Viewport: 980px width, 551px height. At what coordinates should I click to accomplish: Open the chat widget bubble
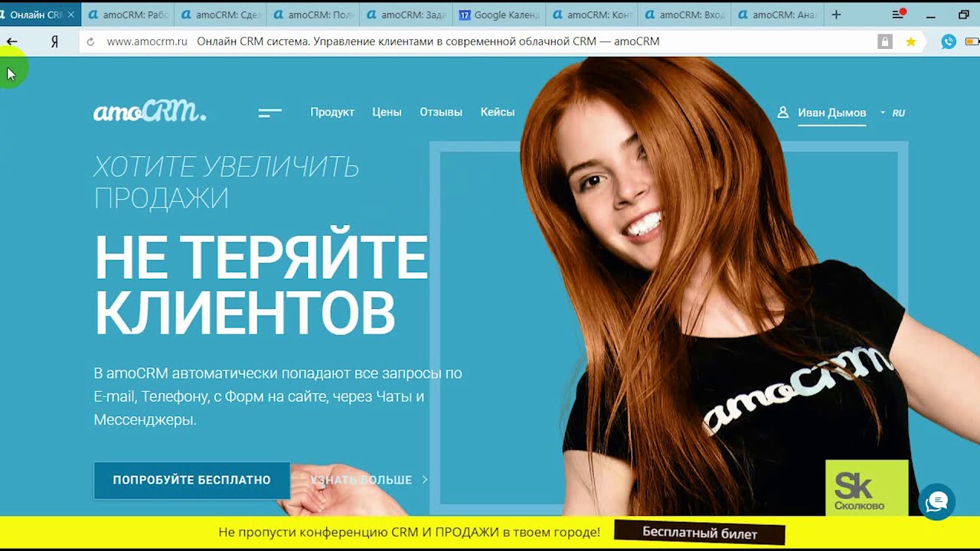tap(936, 502)
